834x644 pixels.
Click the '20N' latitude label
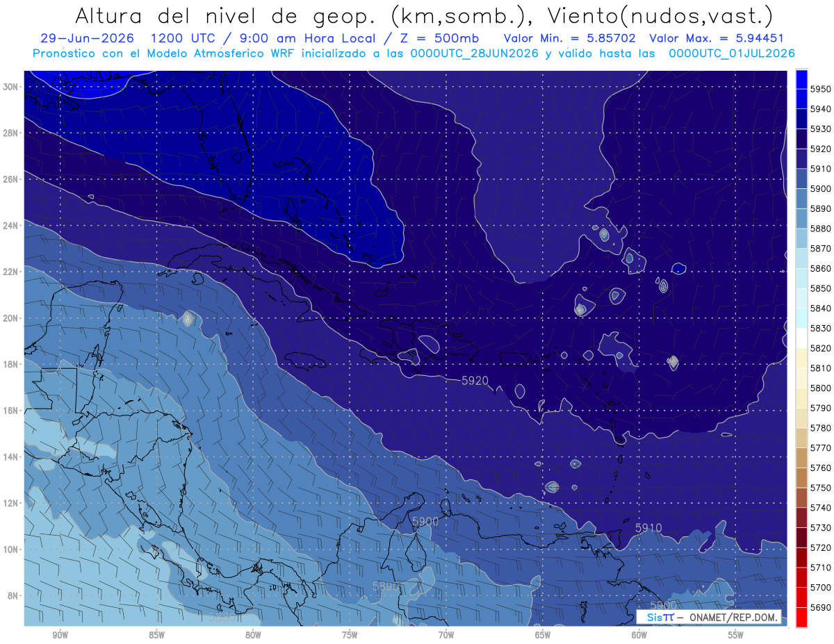[x=11, y=318]
